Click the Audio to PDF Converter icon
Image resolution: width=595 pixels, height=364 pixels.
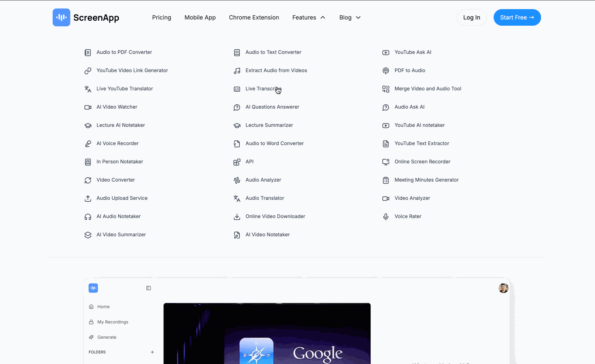pos(87,52)
